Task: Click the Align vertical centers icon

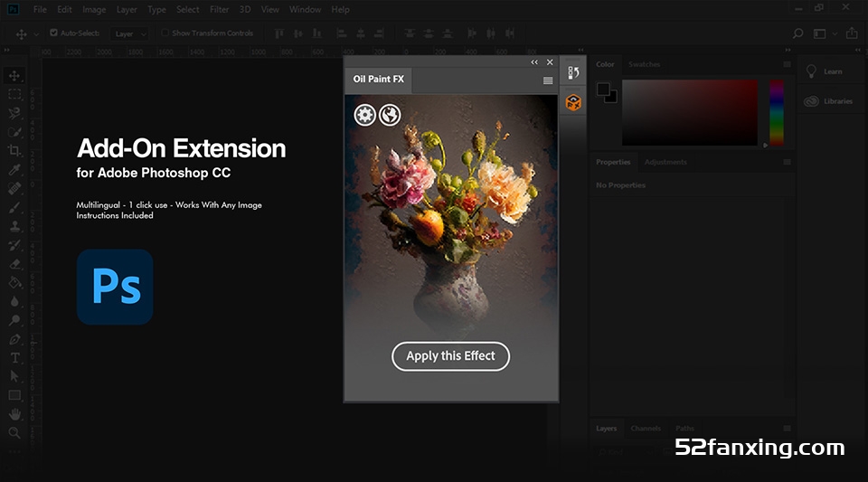Action: coord(297,33)
